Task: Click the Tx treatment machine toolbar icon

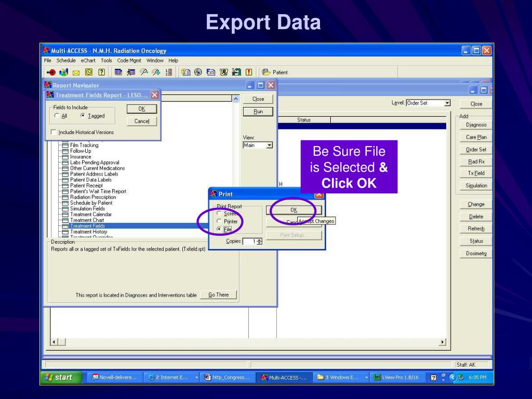Action: pos(236,72)
